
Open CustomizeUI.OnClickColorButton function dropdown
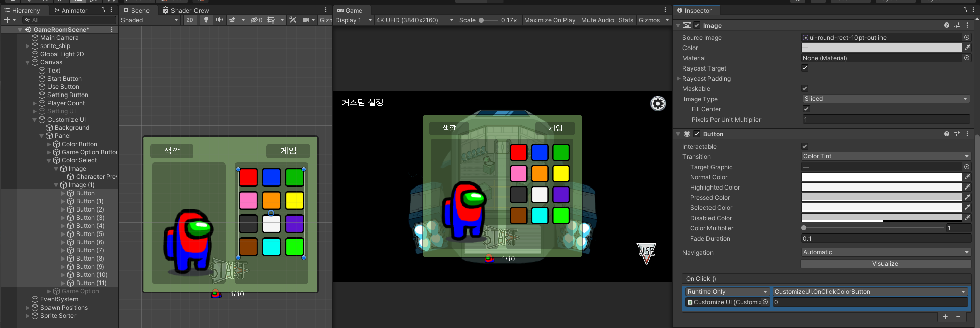(870, 292)
